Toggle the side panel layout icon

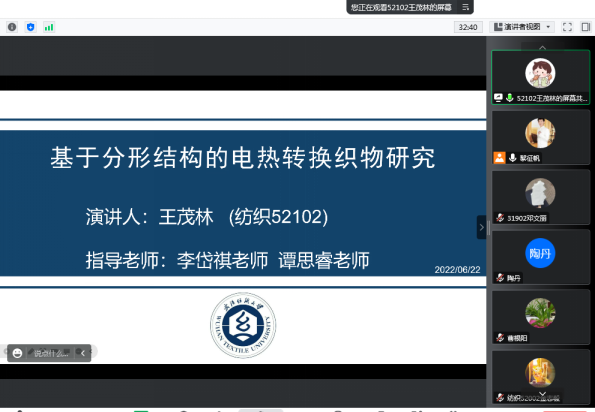(586, 27)
